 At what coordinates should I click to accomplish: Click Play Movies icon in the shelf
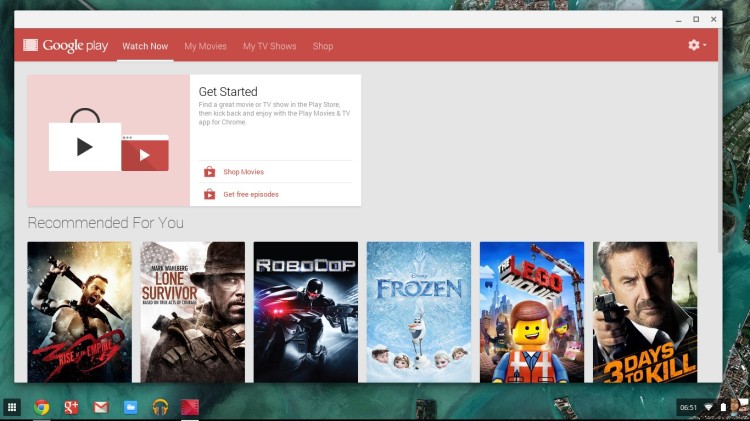pyautogui.click(x=190, y=407)
